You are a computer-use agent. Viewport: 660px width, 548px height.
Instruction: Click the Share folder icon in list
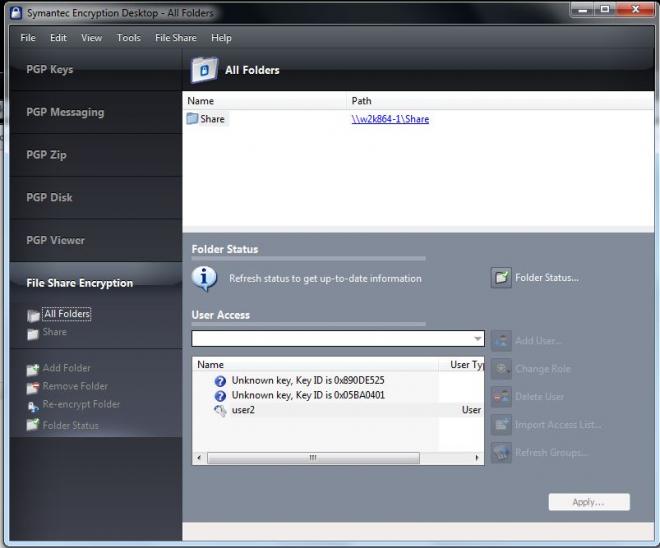coord(192,119)
